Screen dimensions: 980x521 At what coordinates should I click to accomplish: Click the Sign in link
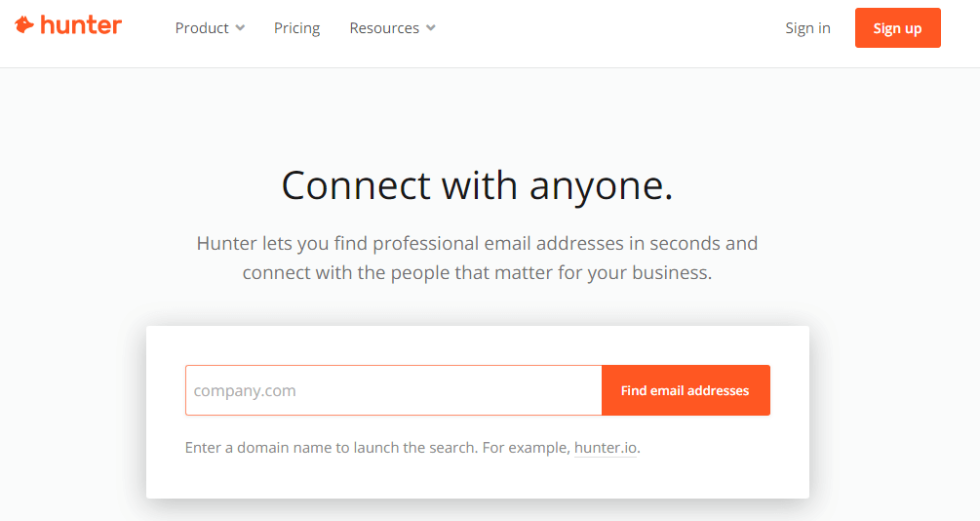(807, 28)
